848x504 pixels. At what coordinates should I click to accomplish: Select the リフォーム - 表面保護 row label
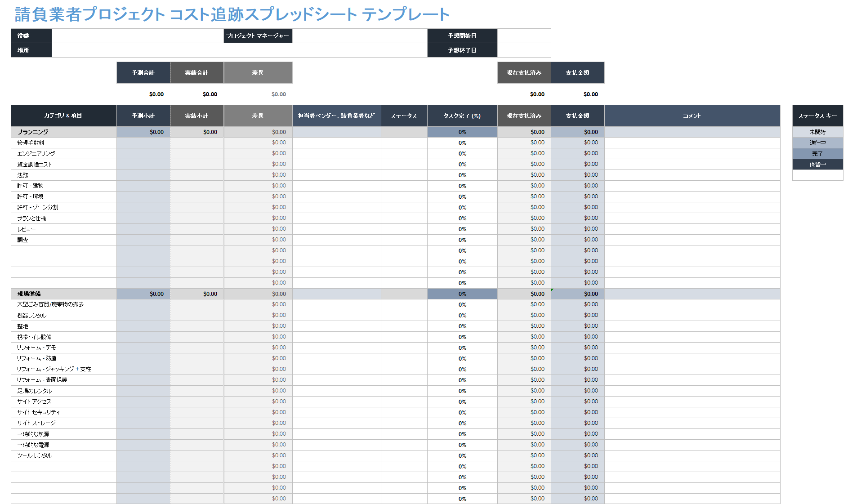(x=42, y=380)
